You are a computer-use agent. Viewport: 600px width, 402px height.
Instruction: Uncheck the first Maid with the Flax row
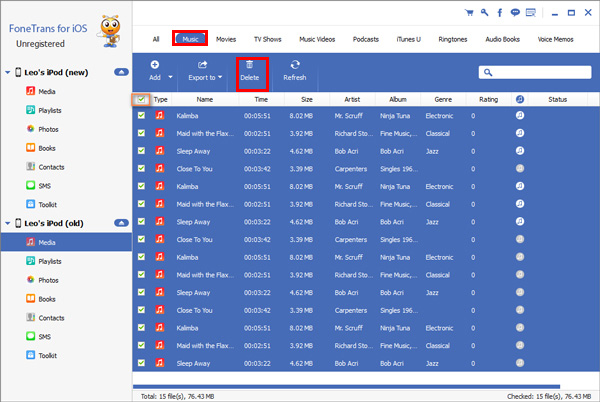click(x=141, y=133)
